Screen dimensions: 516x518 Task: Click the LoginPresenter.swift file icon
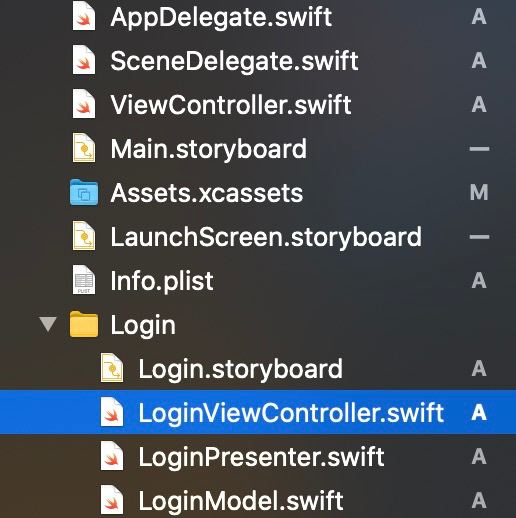[x=112, y=457]
